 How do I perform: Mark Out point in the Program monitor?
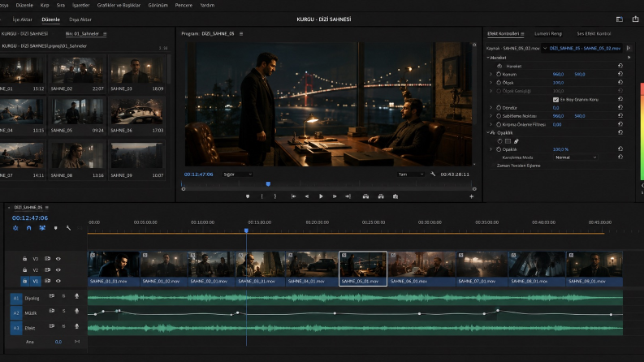click(x=275, y=196)
